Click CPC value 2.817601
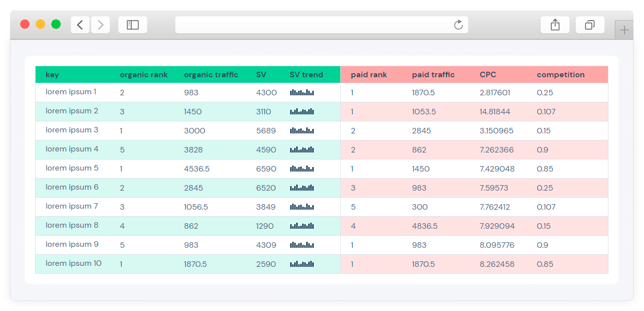Viewport: 644px width, 311px height. click(495, 93)
